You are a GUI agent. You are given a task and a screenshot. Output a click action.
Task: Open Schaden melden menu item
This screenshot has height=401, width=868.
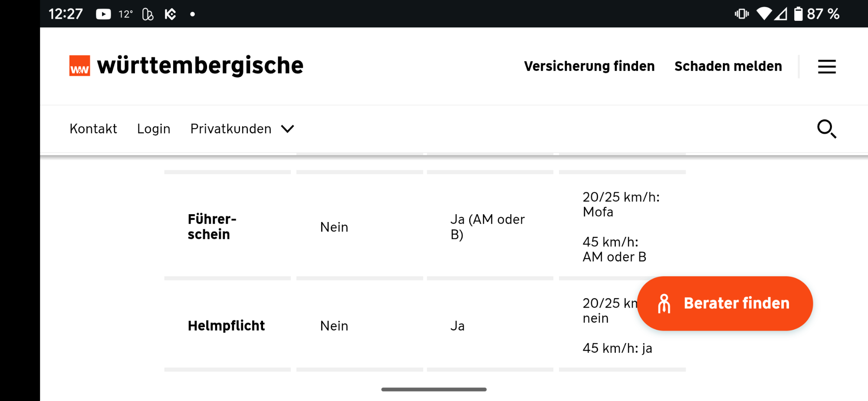coord(728,66)
